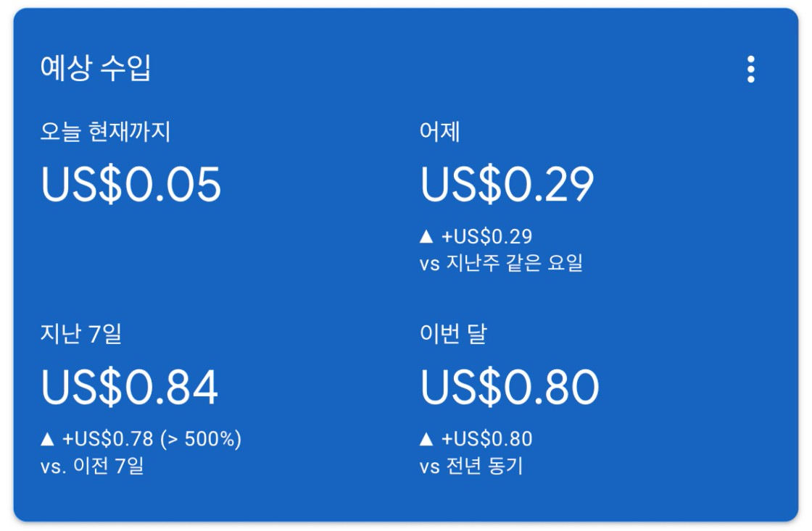Click the up triangle under yesterday's earnings
Image resolution: width=812 pixels, height=531 pixels.
point(426,236)
